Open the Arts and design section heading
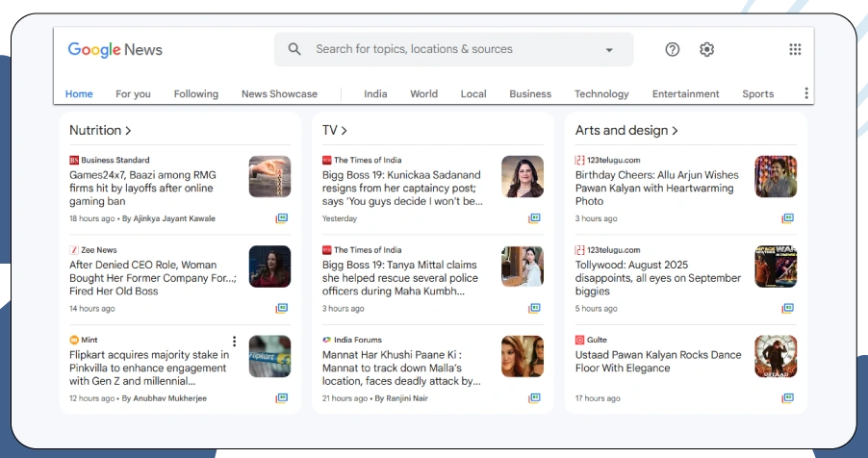The height and width of the screenshot is (458, 868). 626,130
